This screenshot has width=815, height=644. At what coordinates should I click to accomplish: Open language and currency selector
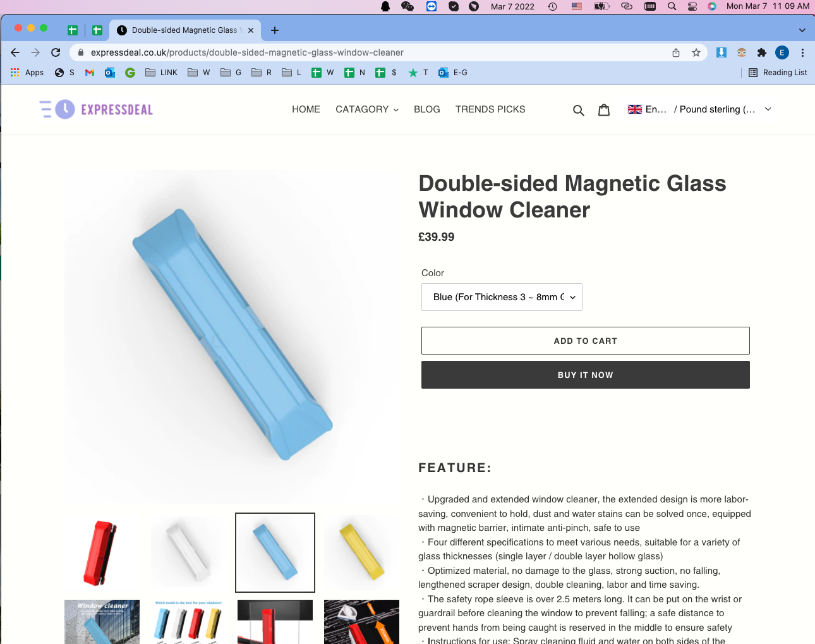[x=699, y=109]
